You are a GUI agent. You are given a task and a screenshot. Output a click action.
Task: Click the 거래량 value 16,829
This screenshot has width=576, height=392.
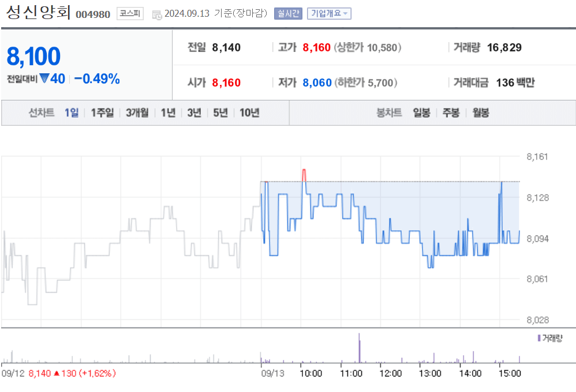[x=504, y=47]
